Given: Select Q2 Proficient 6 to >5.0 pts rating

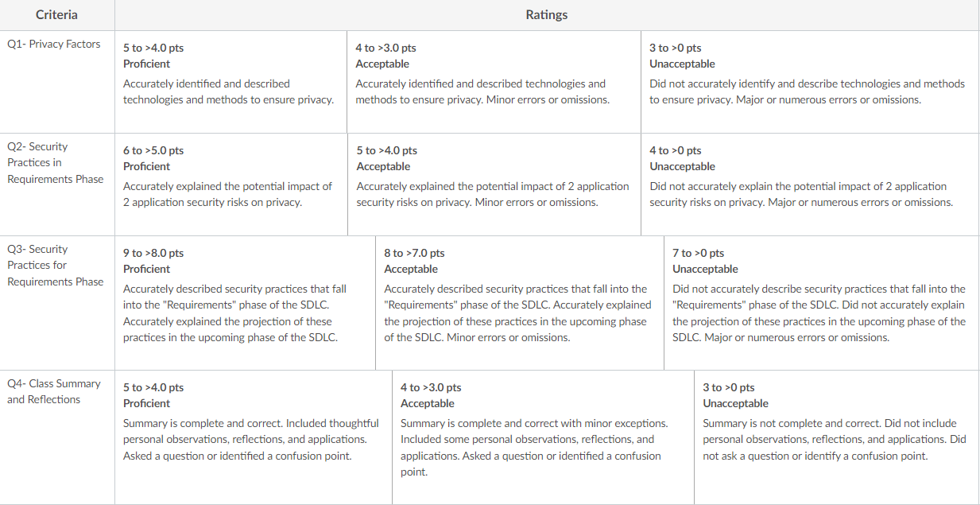Looking at the screenshot, I should [231, 185].
